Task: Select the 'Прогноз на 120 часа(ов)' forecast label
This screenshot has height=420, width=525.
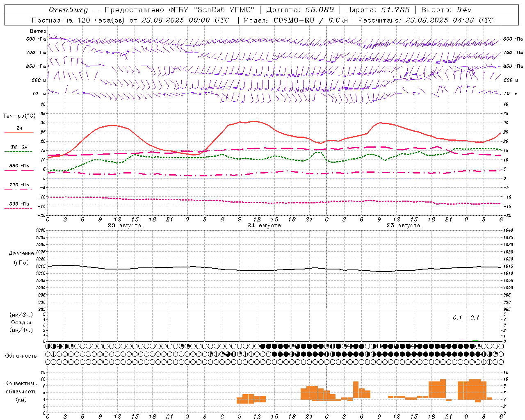Action: click(x=79, y=20)
